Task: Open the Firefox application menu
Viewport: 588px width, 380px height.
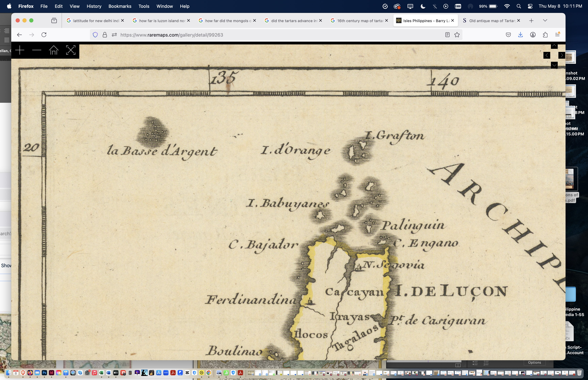Action: (26, 6)
